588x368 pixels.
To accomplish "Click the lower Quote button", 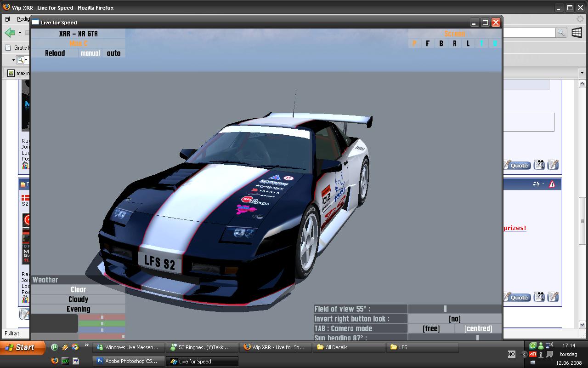I will tap(518, 297).
